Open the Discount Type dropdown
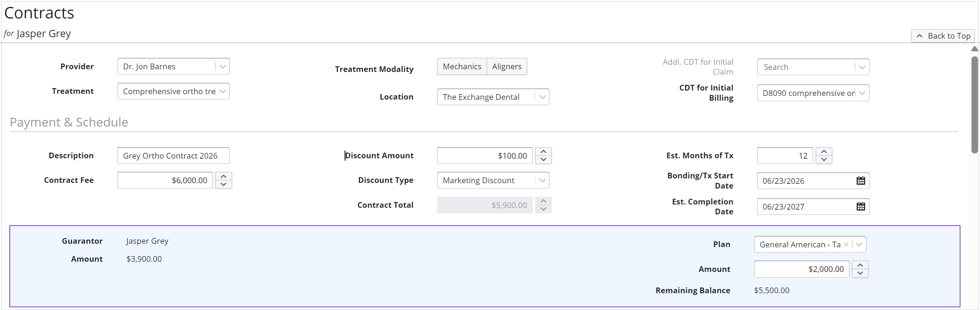980x310 pixels. tap(493, 180)
